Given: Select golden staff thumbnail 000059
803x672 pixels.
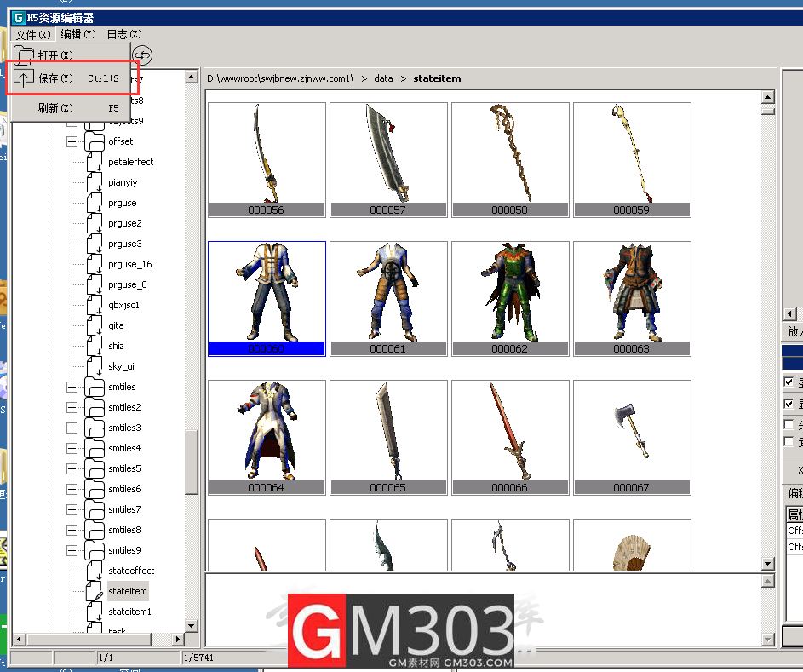Looking at the screenshot, I should (633, 160).
